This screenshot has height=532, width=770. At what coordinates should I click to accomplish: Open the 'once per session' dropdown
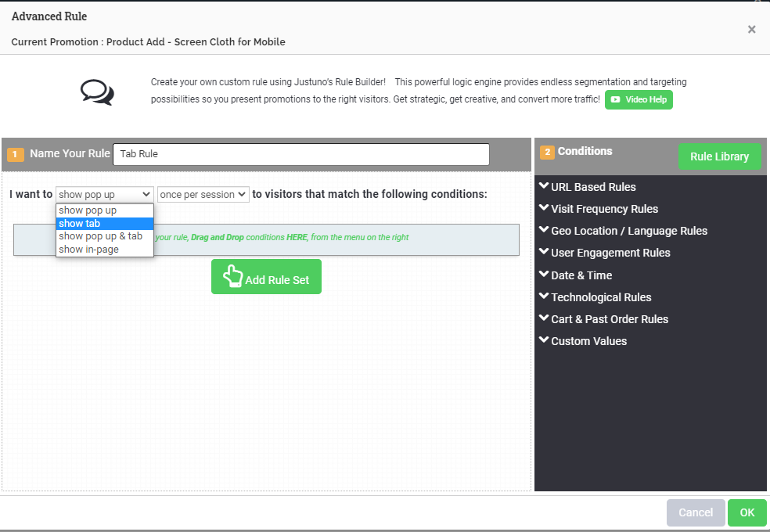pos(203,194)
